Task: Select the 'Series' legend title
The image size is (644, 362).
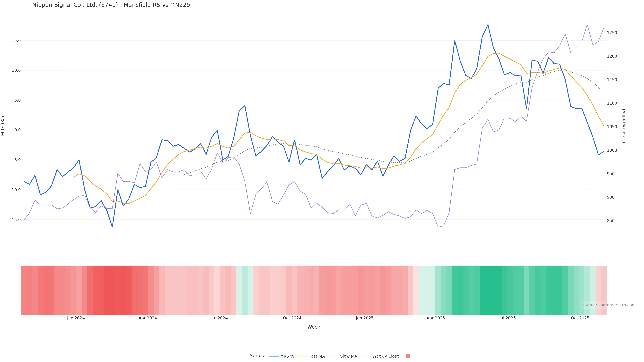Action: click(257, 356)
